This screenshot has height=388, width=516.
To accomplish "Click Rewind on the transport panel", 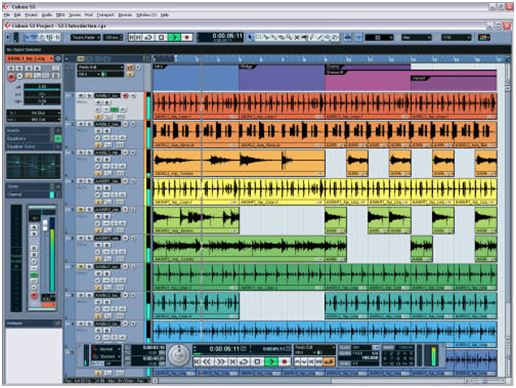I will 207,361.
